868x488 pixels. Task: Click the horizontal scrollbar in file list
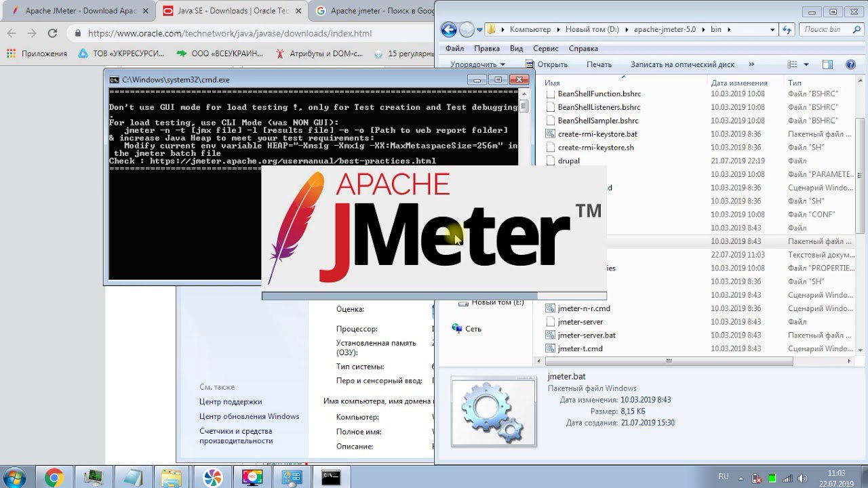[668, 361]
